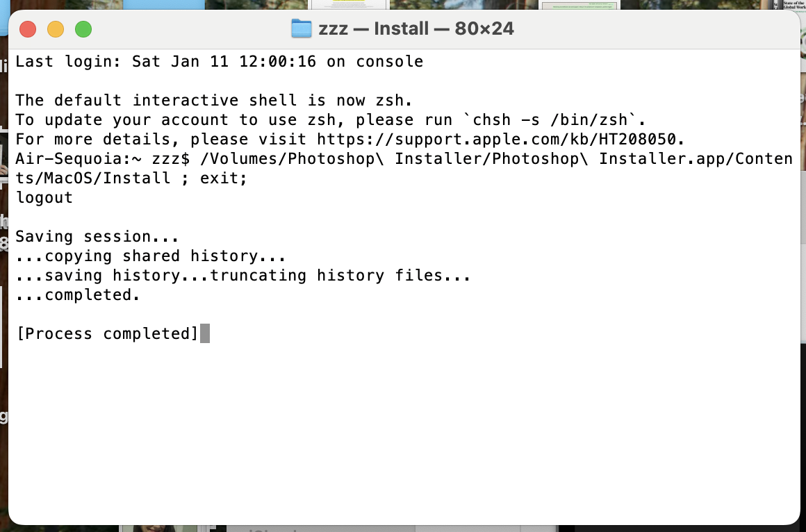Screen dimensions: 806x532
Task: Close the Terminal window with red button
Action: pyautogui.click(x=28, y=29)
